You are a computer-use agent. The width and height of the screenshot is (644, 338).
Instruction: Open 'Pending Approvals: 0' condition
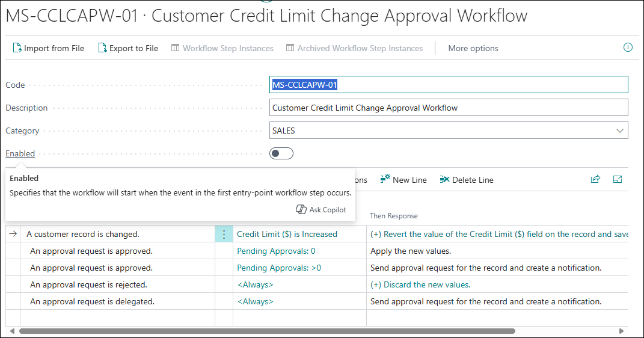coord(276,251)
